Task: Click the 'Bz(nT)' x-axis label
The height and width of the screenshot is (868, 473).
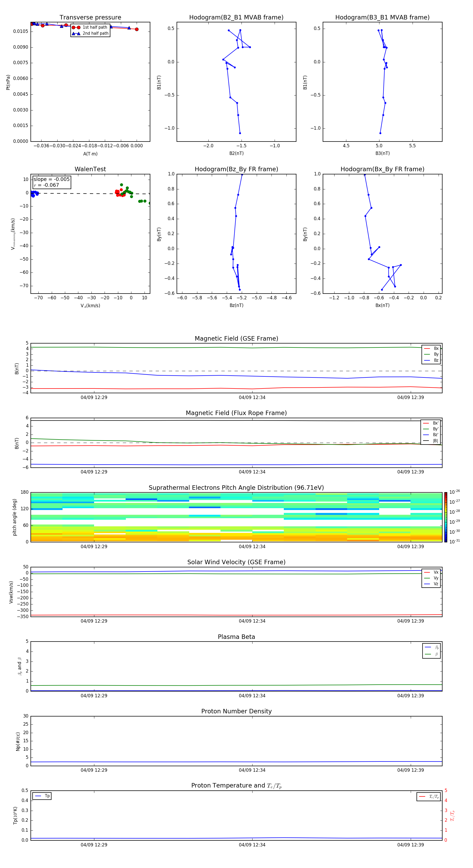Action: (x=236, y=305)
